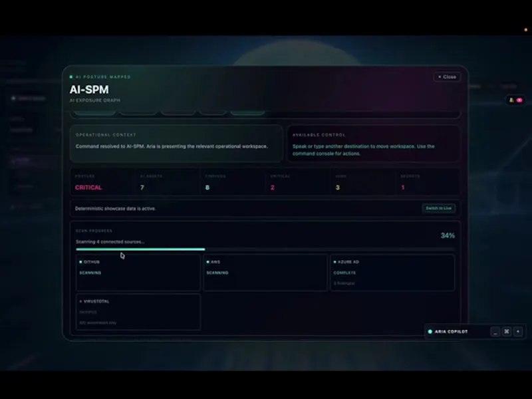This screenshot has height=399, width=532.
Task: Select the Azure AD source card
Action: [x=392, y=273]
